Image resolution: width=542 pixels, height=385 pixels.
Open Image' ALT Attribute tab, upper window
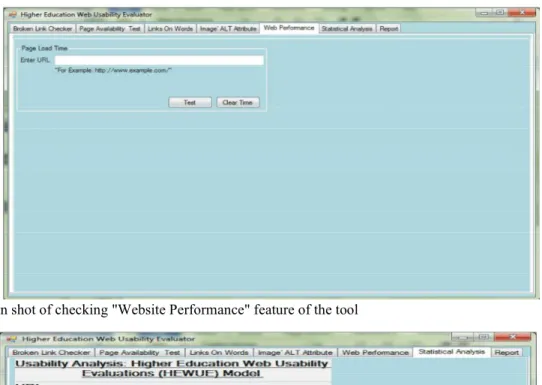228,29
